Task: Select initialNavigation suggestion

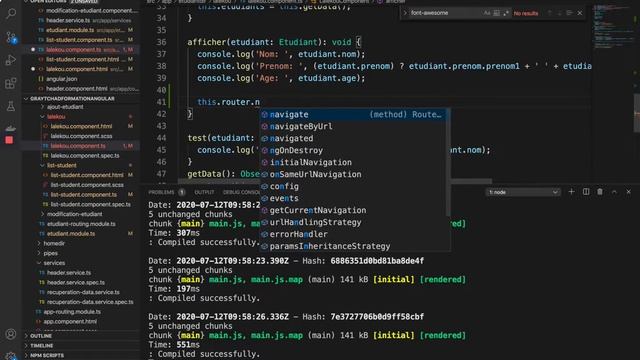Action: (x=353, y=162)
